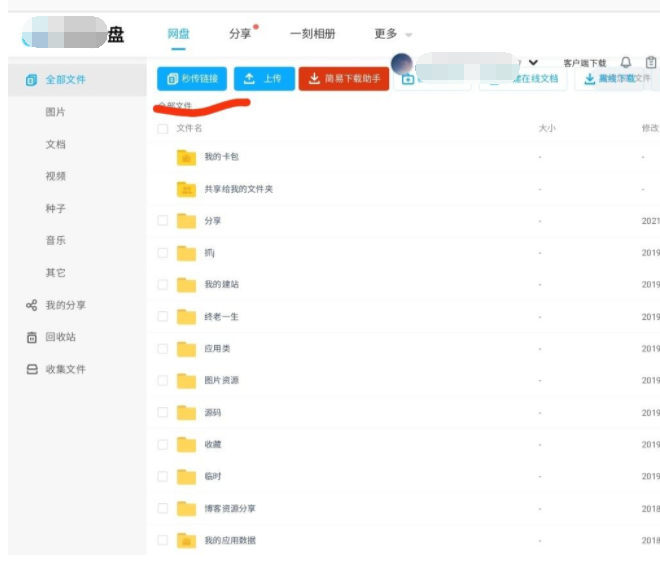
Task: Switch to the 分享 tab
Action: pos(240,34)
